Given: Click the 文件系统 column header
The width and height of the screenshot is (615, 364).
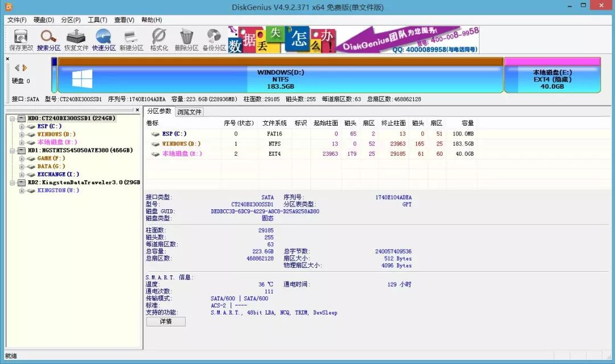Looking at the screenshot, I should (274, 123).
